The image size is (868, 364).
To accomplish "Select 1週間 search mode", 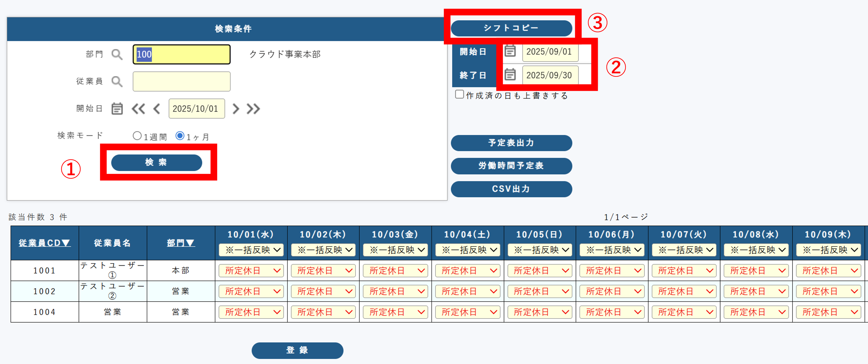I will click(137, 136).
